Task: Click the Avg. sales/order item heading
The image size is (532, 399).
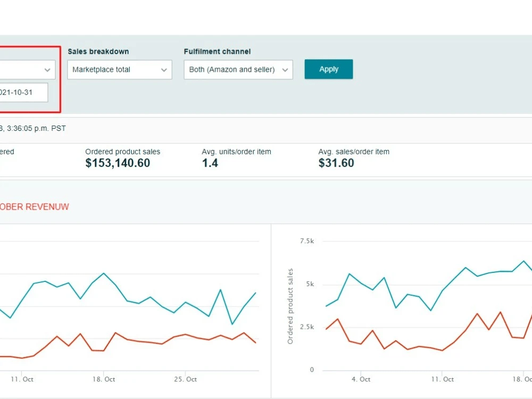Action: point(354,152)
